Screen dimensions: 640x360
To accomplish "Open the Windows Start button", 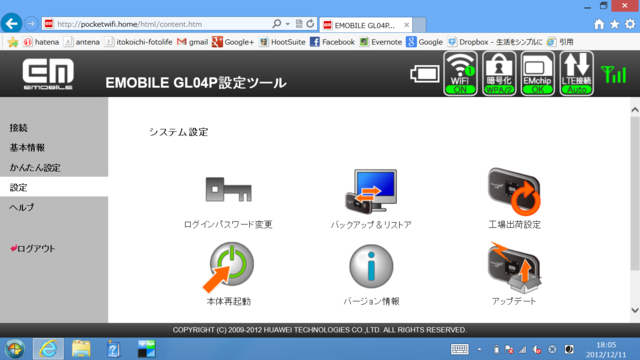I will 15,349.
